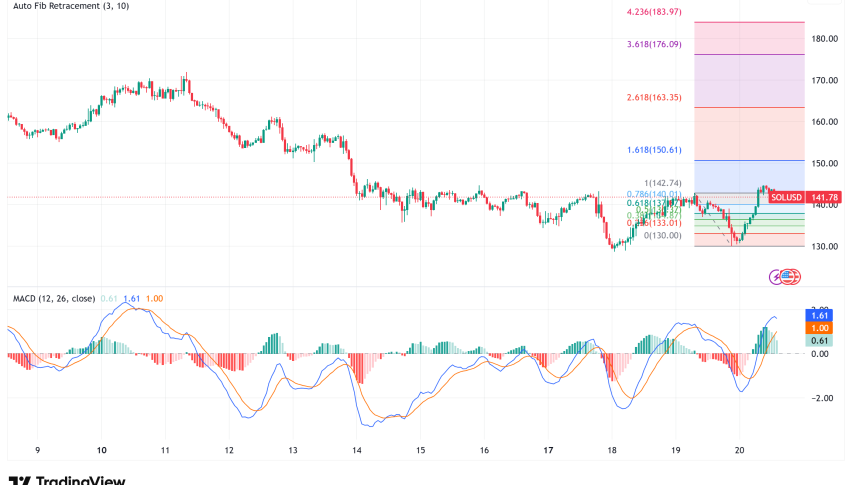This screenshot has width=852, height=485.
Task: Click the 160.00 price axis label
Action: click(x=825, y=122)
